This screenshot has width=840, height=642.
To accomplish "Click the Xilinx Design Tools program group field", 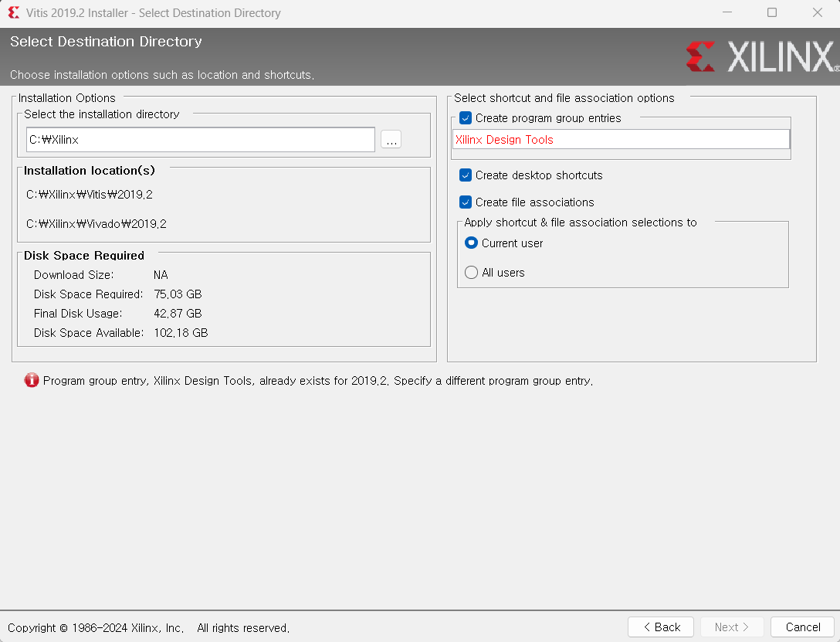I will click(x=621, y=139).
